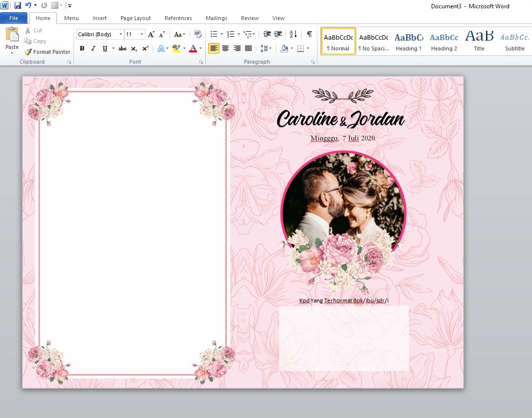Image resolution: width=532 pixels, height=418 pixels.
Task: Apply the Subtitle style
Action: 514,41
